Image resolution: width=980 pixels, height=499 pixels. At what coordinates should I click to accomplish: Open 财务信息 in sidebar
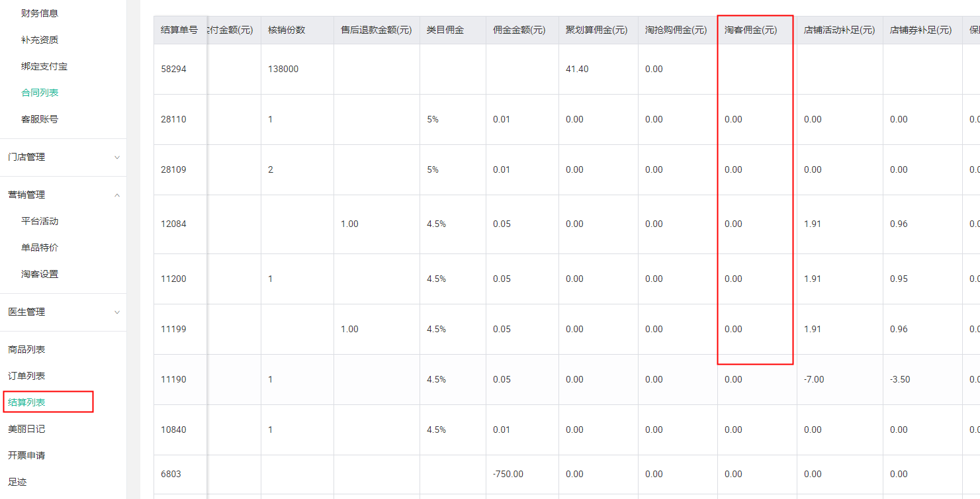click(x=40, y=13)
